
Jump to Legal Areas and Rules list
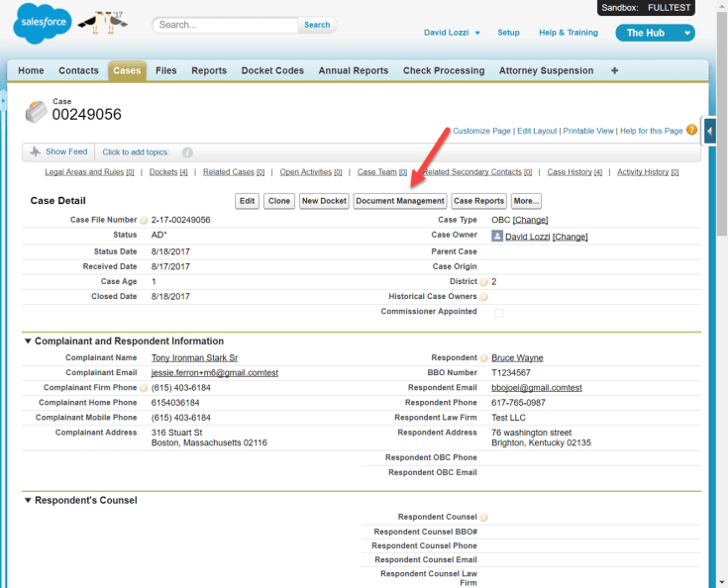(89, 172)
